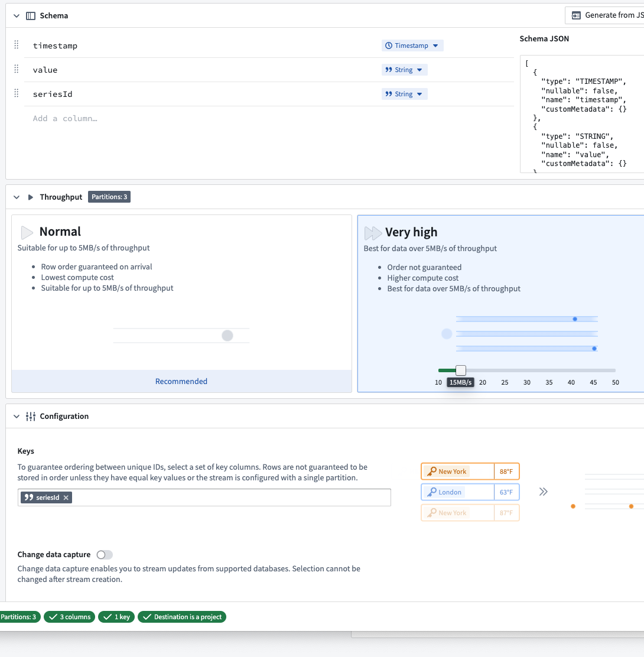The image size is (644, 657).
Task: Click the Configuration sliders icon
Action: [31, 417]
